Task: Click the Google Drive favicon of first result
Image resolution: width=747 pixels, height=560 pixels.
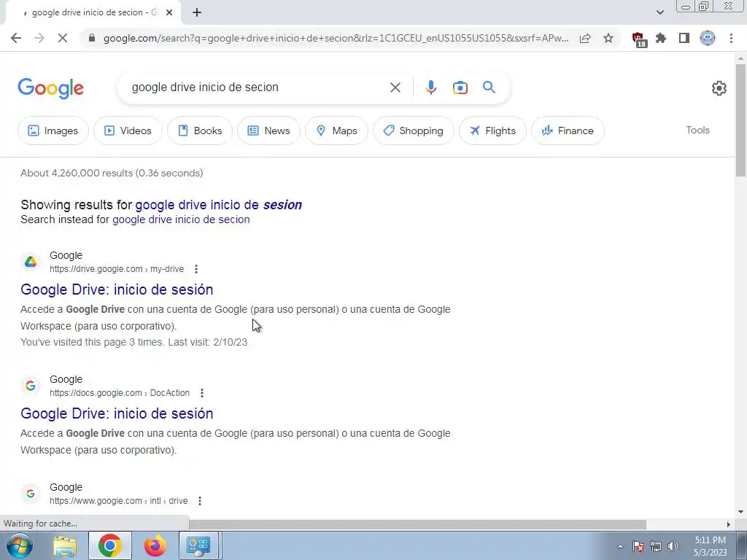Action: [31, 262]
